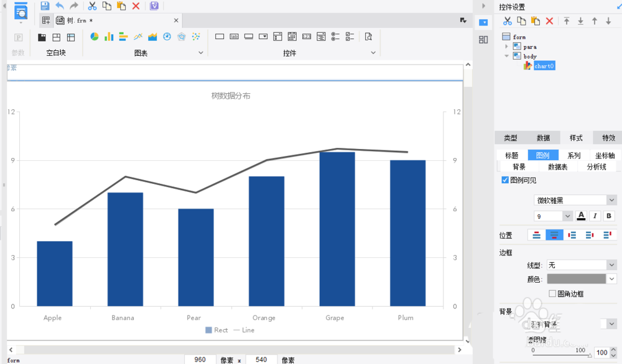This screenshot has height=364, width=622.
Task: Open the 微软雅黑 font dropdown
Action: point(575,200)
